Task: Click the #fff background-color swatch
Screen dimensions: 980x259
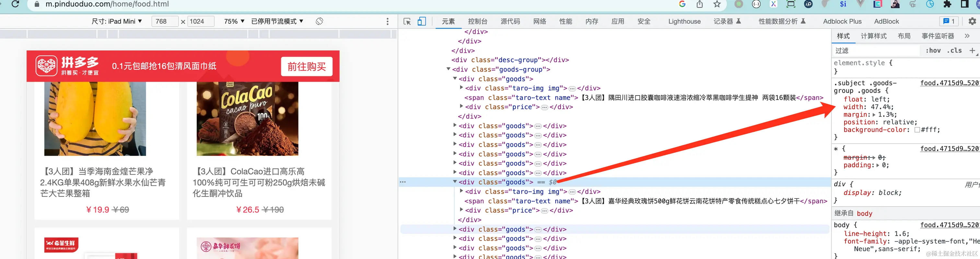Action: (x=917, y=130)
